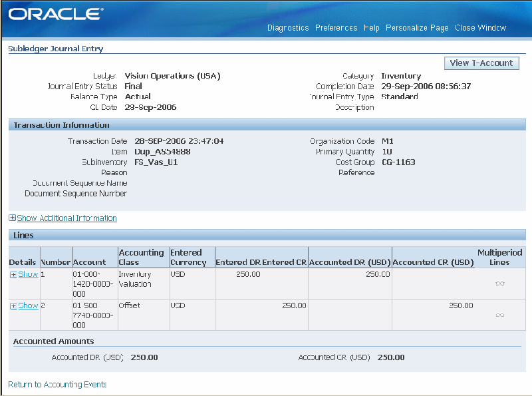532x396 pixels.
Task: Expand details plus icon for line 1
Action: 13,274
